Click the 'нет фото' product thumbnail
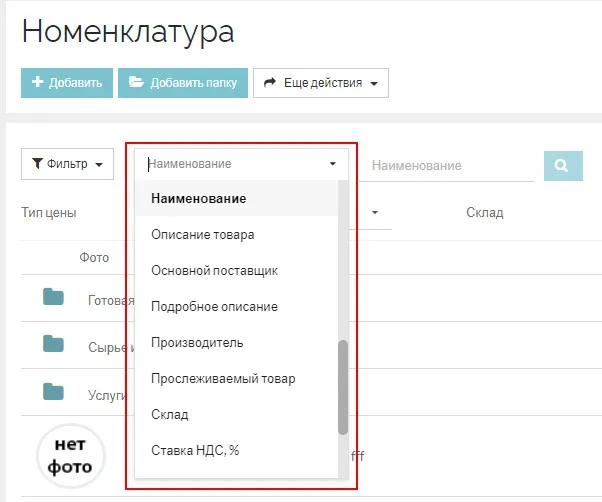This screenshot has height=502, width=602. point(71,456)
